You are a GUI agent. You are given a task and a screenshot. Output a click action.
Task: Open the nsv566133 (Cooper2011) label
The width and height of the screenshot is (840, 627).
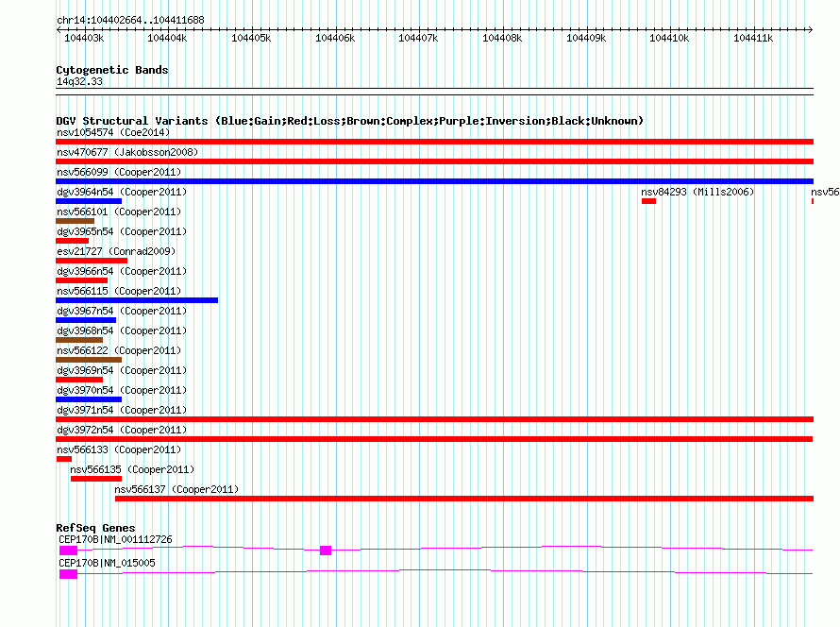(119, 449)
